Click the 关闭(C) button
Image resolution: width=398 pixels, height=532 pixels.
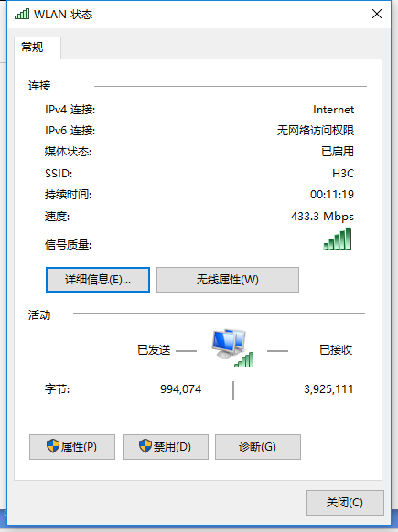coord(345,503)
